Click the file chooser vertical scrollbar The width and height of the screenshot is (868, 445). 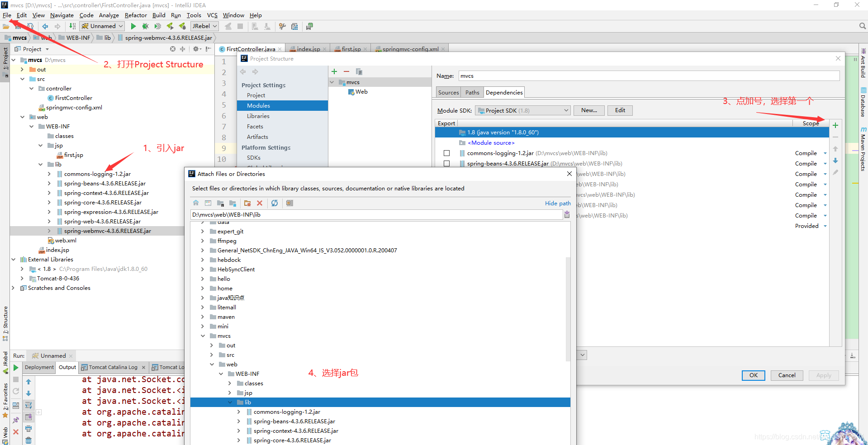pos(568,309)
